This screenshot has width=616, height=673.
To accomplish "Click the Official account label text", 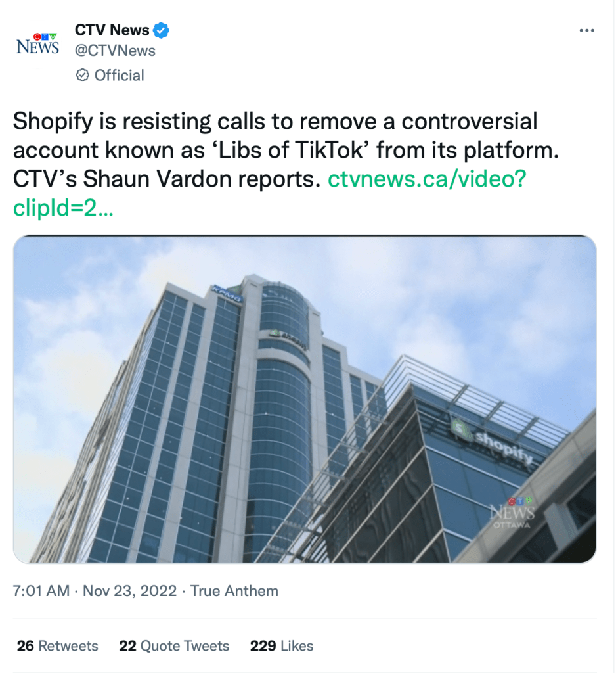I will point(119,76).
